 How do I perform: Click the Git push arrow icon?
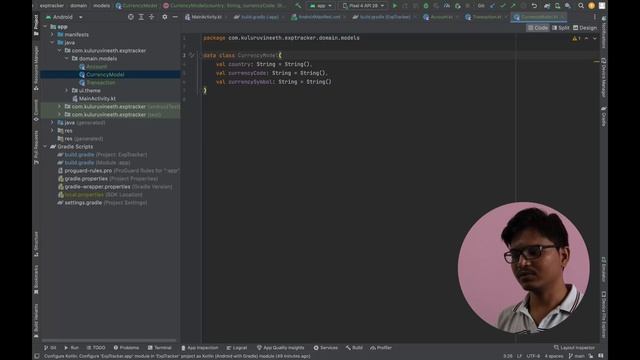point(513,6)
